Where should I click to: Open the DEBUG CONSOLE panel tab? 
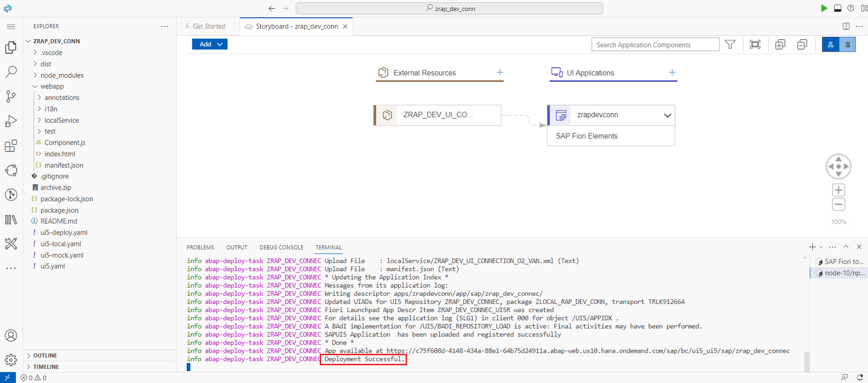(282, 247)
